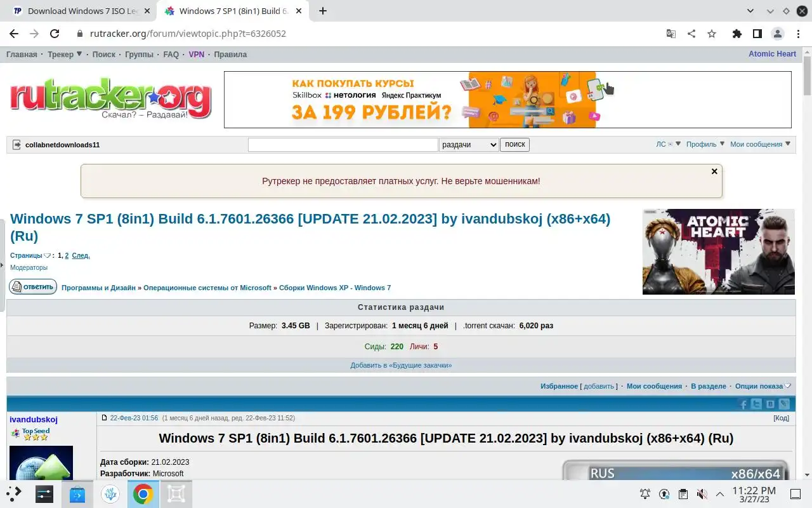Image resolution: width=812 pixels, height=508 pixels.
Task: Switch to Chrome in the taskbar
Action: click(x=143, y=493)
